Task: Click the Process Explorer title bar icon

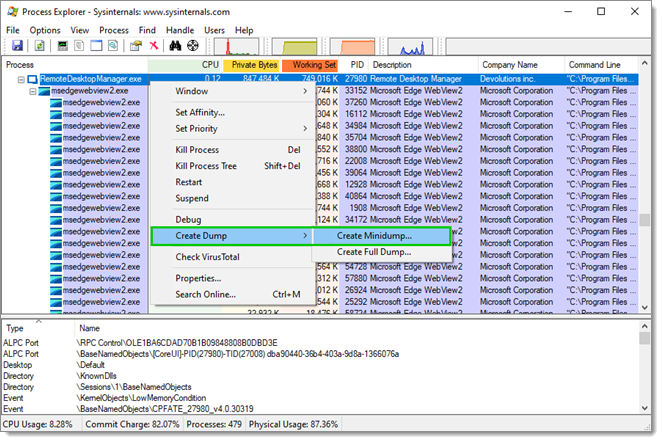Action: (x=13, y=12)
